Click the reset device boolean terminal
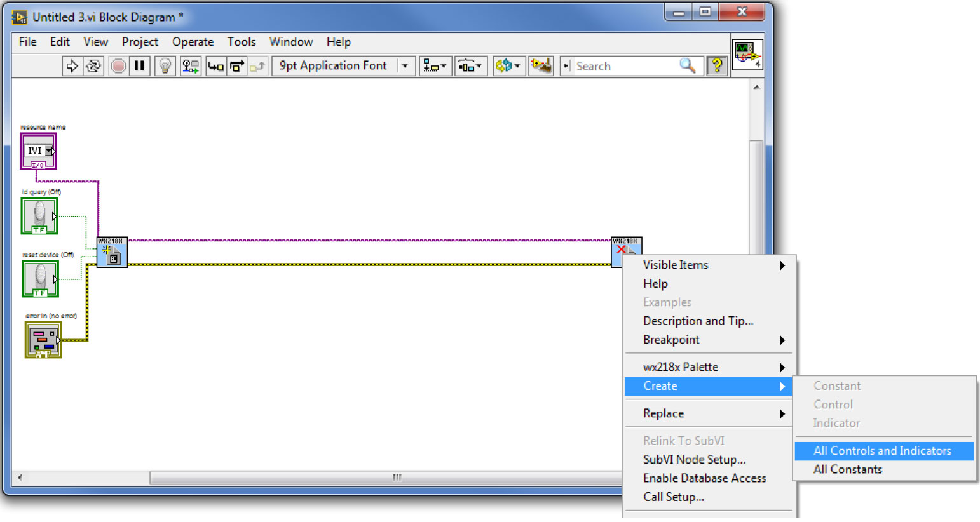 pos(40,279)
